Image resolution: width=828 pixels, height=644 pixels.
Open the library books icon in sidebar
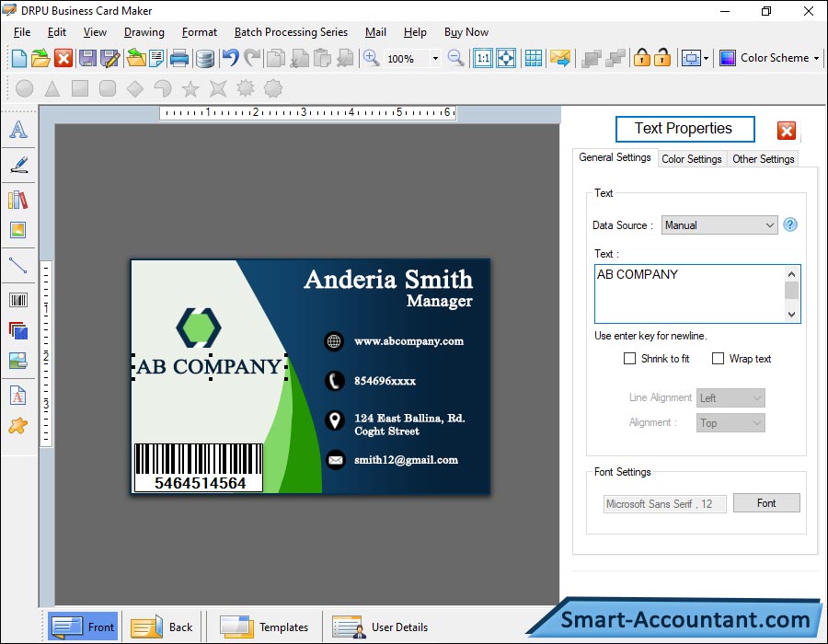click(18, 200)
